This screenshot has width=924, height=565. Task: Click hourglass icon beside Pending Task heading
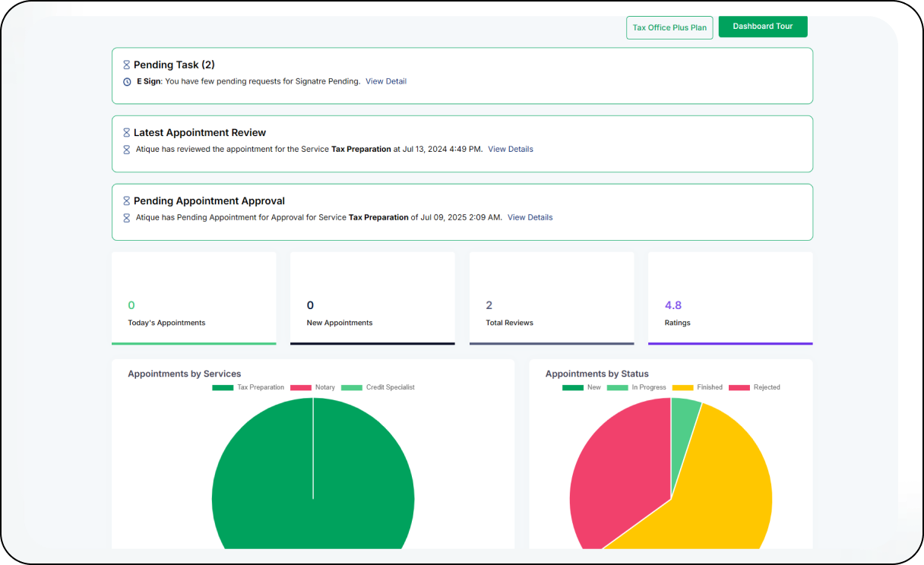[x=126, y=65]
